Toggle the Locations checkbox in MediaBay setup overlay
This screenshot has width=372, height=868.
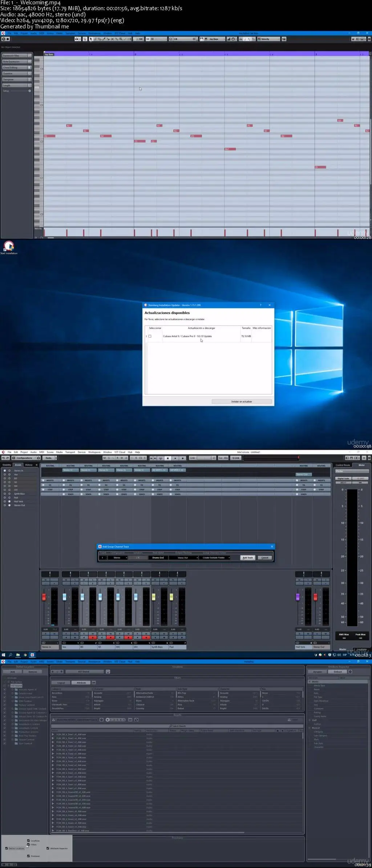[28, 841]
